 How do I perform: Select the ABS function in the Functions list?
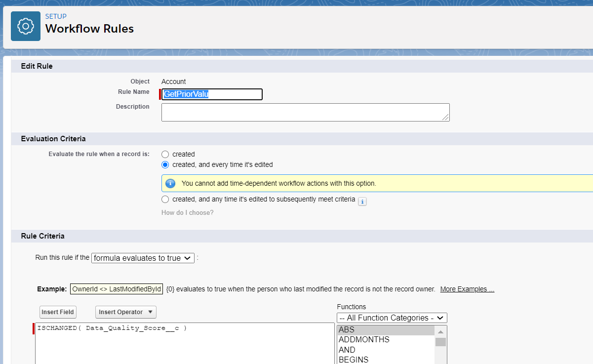click(x=347, y=329)
